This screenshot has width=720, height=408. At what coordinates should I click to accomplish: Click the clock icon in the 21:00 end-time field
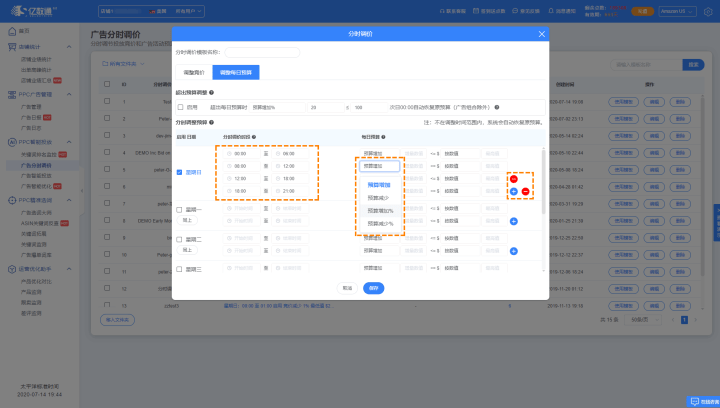coord(278,191)
